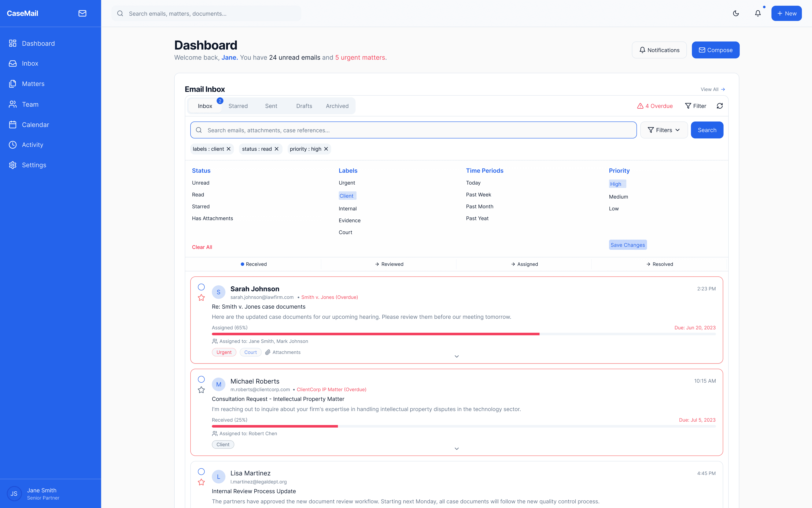Click the Resolved workflow step

click(x=660, y=264)
